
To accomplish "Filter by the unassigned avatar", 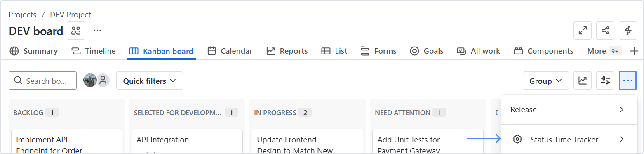I will click(x=103, y=81).
